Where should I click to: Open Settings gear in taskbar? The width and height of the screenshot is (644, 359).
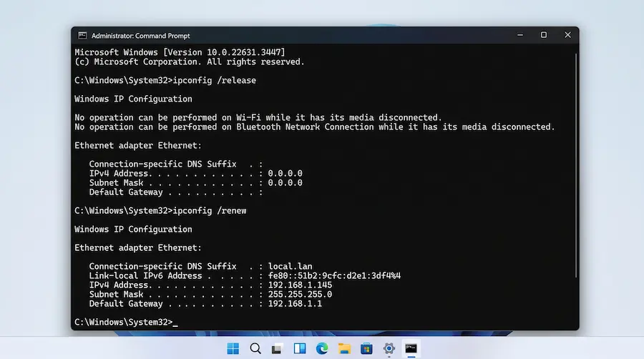point(389,348)
